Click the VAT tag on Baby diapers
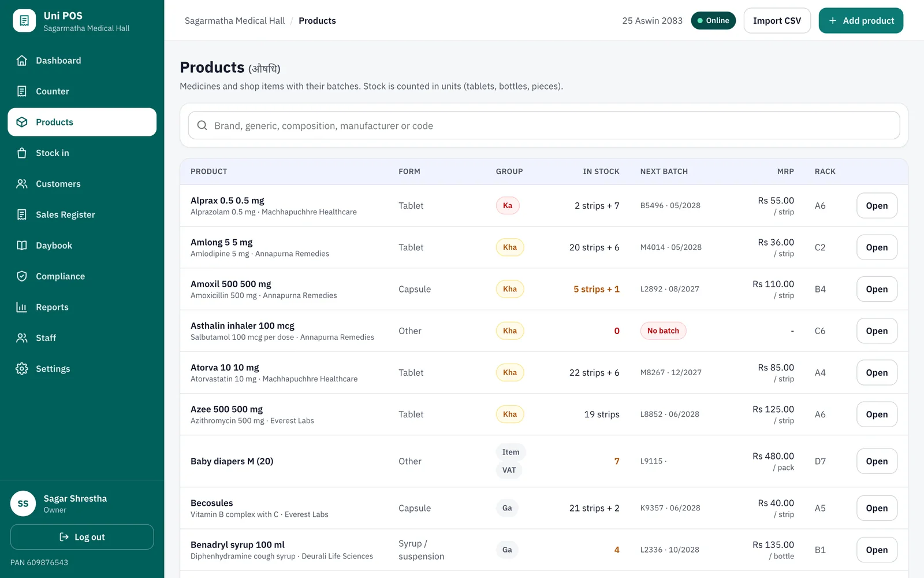The image size is (924, 578). 509,470
